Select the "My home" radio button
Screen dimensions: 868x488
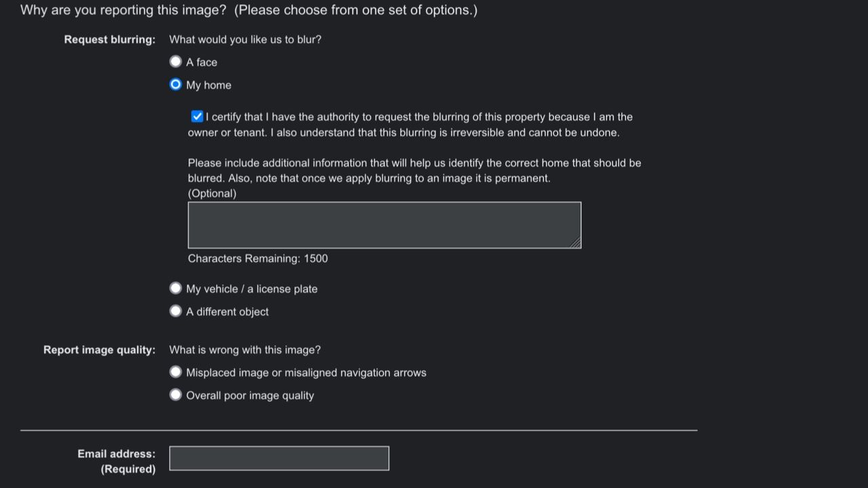click(176, 85)
